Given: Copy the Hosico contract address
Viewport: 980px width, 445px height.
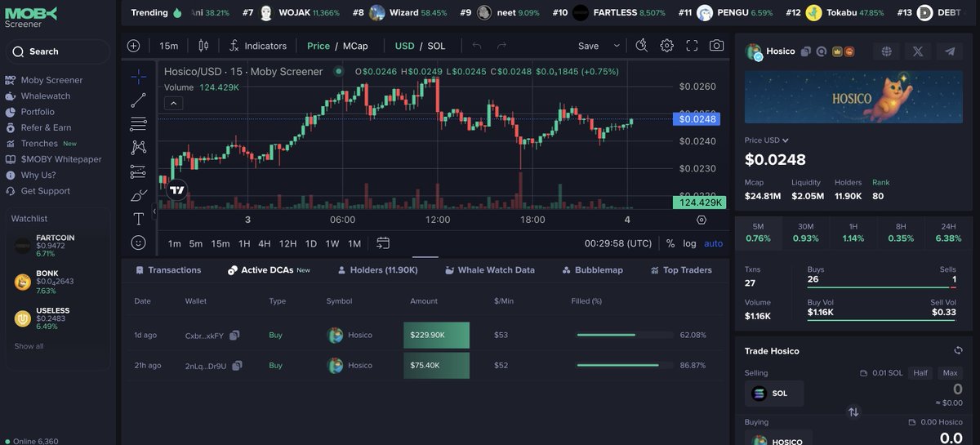Looking at the screenshot, I should pyautogui.click(x=805, y=51).
